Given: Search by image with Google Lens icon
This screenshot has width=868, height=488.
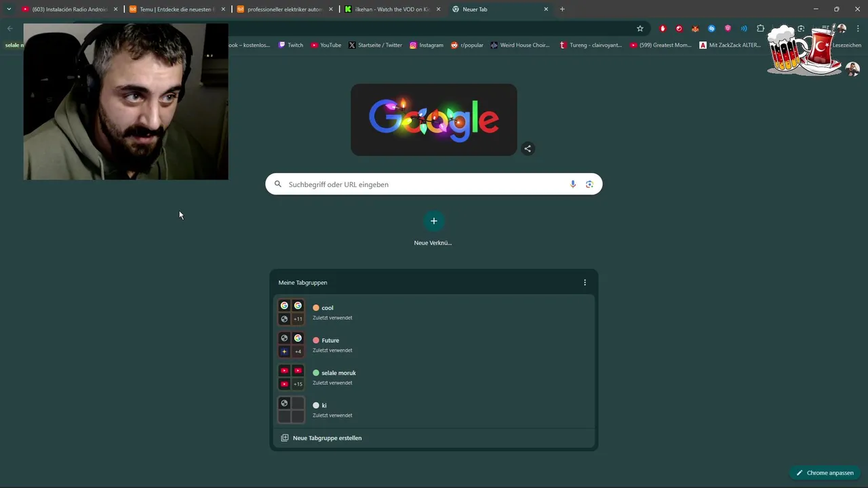Looking at the screenshot, I should click(x=589, y=184).
